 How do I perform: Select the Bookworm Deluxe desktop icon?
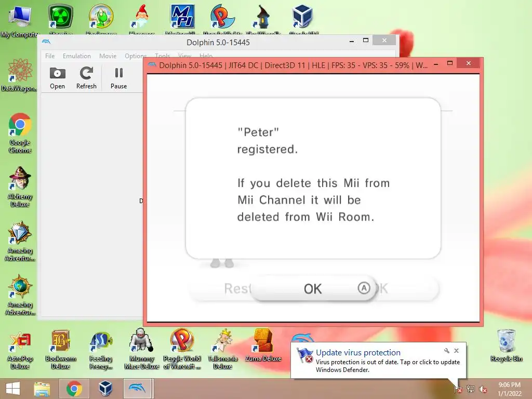[60, 350]
